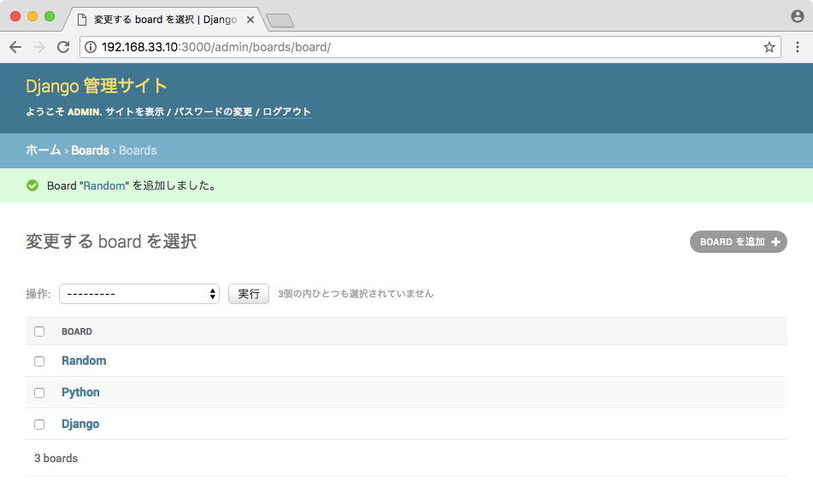Screen dimensions: 813x504
Task: Open the Random board entry
Action: (x=84, y=360)
